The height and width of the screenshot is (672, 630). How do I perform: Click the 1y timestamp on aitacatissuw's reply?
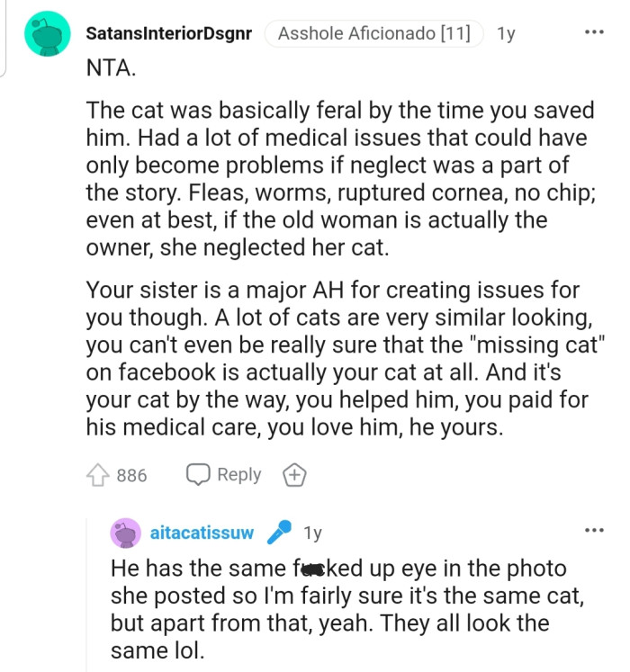coord(312,533)
